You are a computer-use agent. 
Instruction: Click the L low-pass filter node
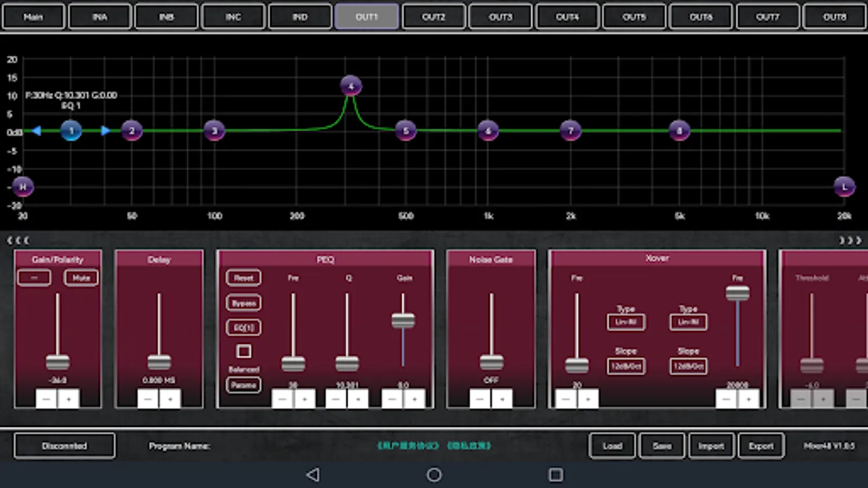coord(844,187)
